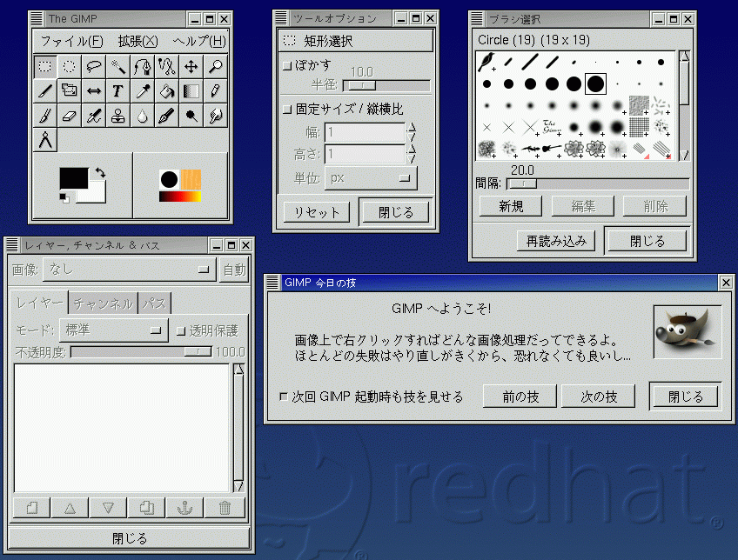Select the Pencil tool
Image resolution: width=738 pixels, height=560 pixels.
click(x=216, y=90)
